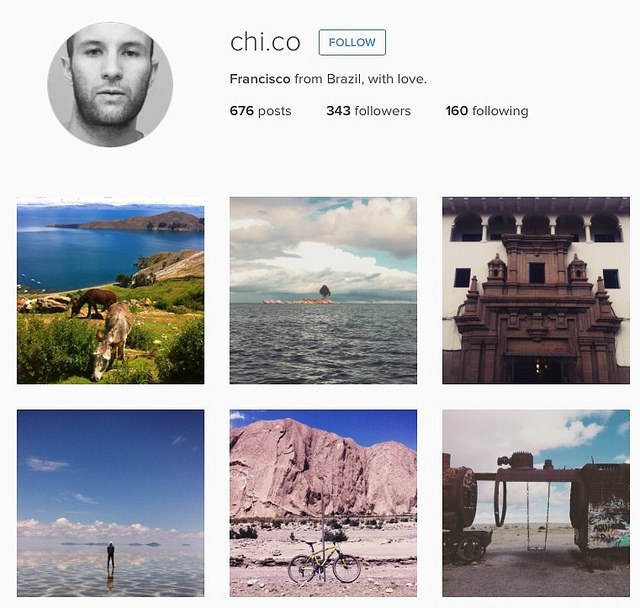Click the small island on the horizon
The height and width of the screenshot is (608, 640).
(300, 300)
